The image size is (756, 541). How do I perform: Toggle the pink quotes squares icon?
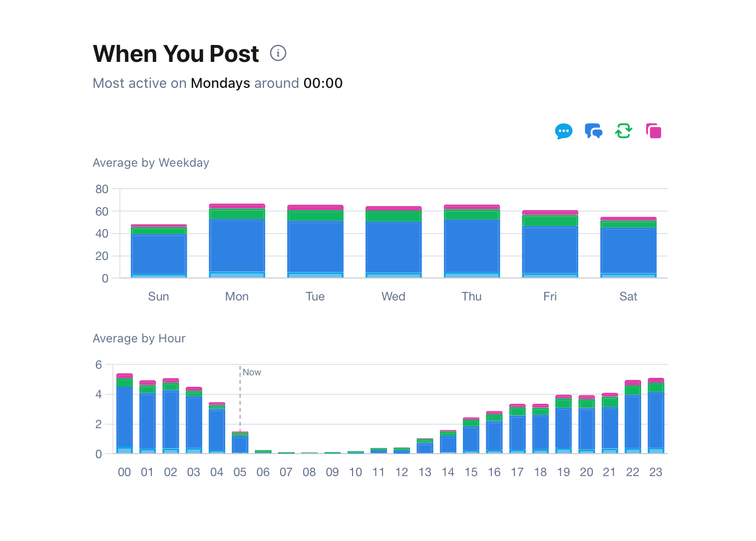tap(653, 131)
